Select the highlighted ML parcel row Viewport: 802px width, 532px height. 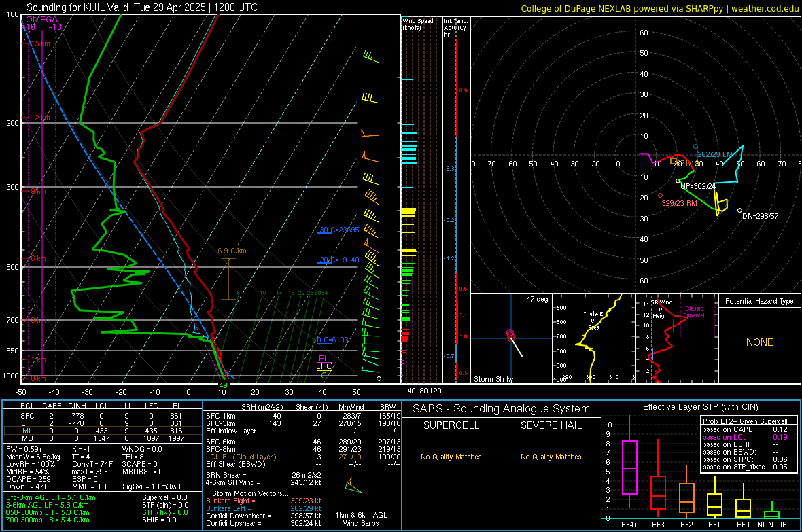pyautogui.click(x=102, y=431)
